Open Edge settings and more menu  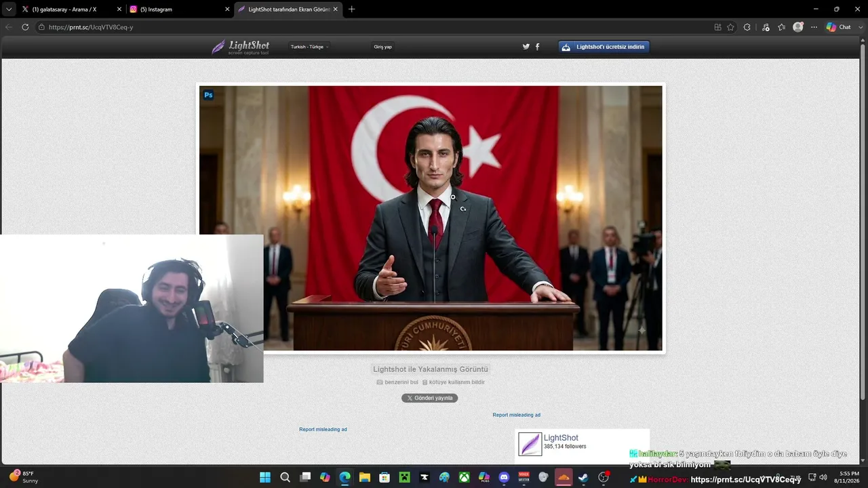[814, 27]
